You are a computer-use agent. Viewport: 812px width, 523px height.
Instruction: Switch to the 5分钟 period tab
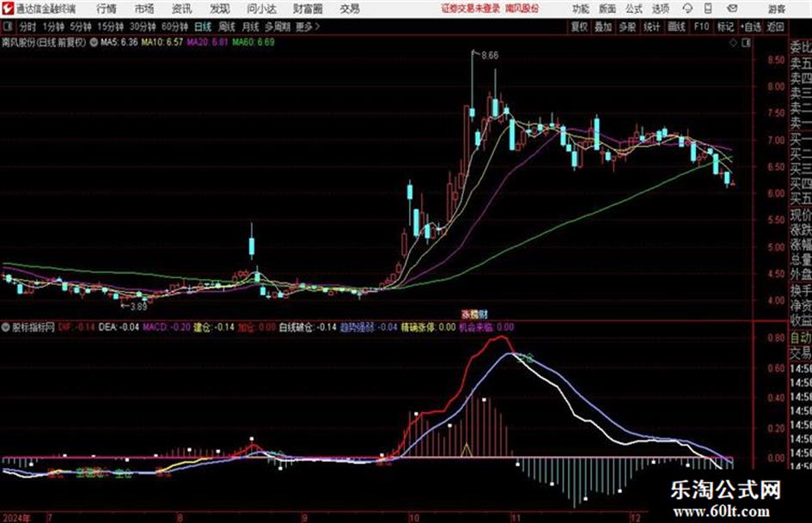coord(81,27)
